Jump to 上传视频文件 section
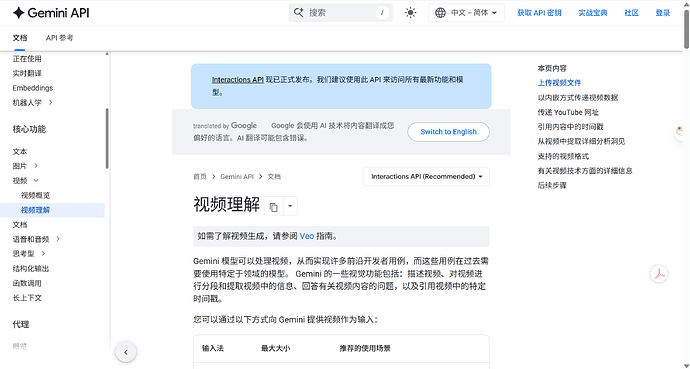 [559, 83]
